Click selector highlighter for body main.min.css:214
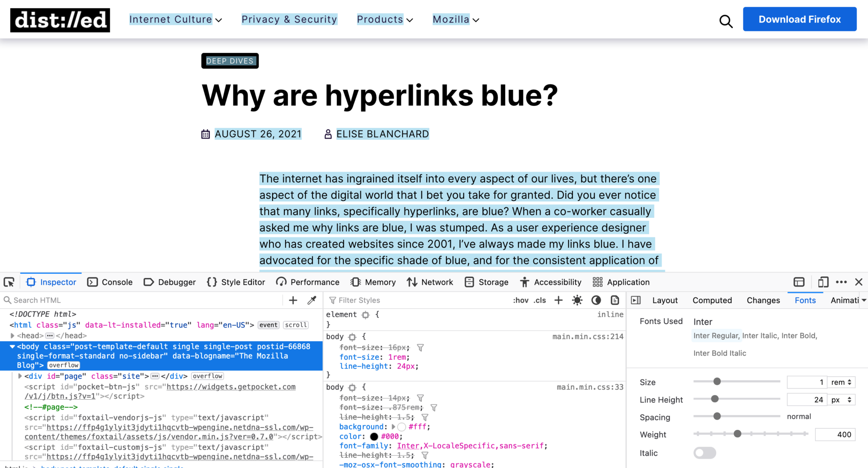Screen dimensions: 868x468 (352, 337)
